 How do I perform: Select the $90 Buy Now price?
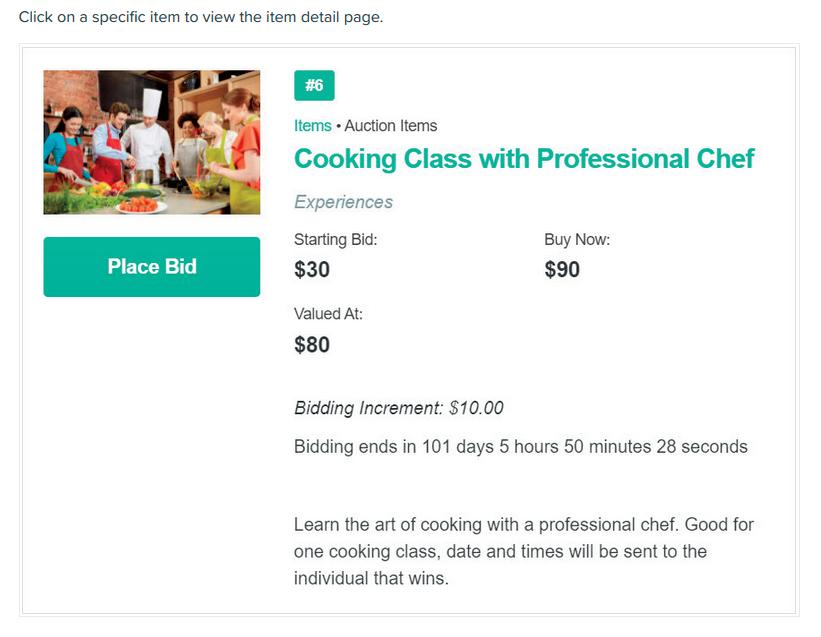[562, 270]
